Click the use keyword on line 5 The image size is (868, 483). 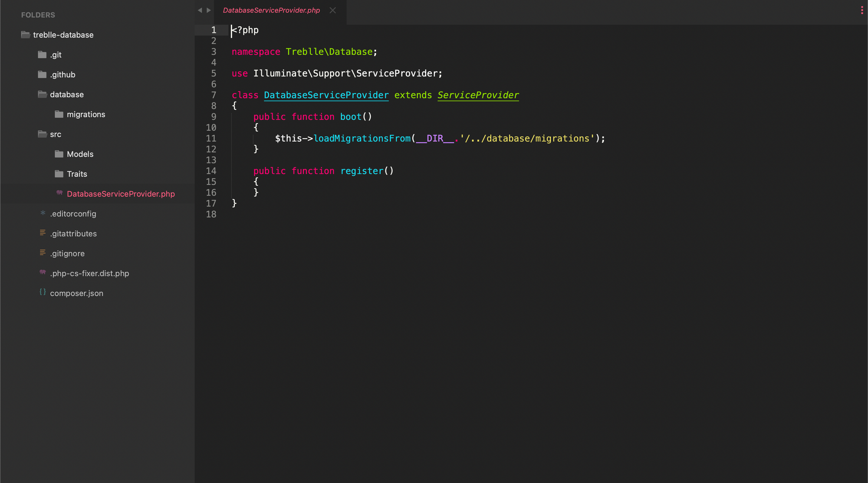click(x=240, y=73)
